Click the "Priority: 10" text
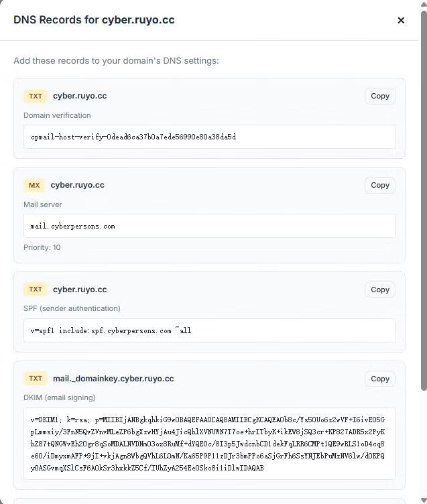 (42, 247)
